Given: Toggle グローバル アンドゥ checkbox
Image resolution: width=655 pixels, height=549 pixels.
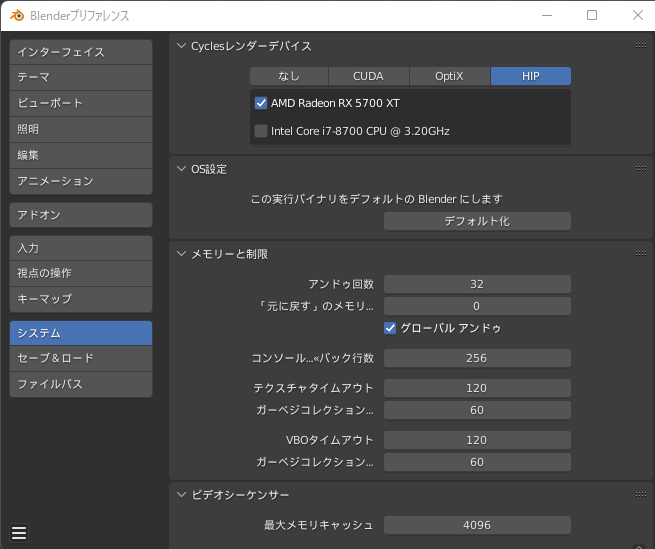Looking at the screenshot, I should tap(390, 328).
